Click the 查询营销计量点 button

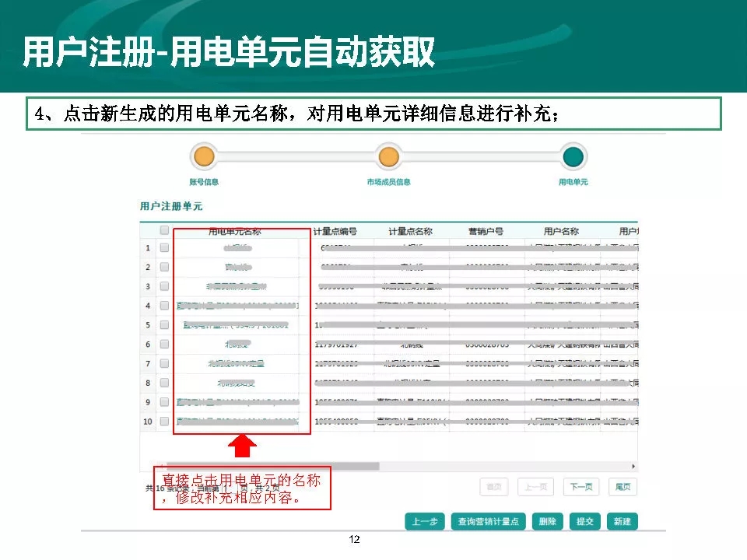point(489,521)
